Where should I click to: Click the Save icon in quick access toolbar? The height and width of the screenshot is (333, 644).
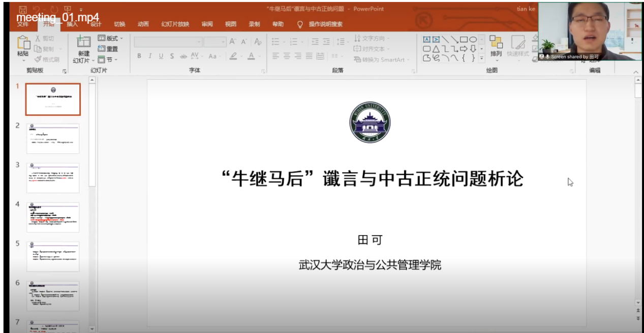(23, 10)
